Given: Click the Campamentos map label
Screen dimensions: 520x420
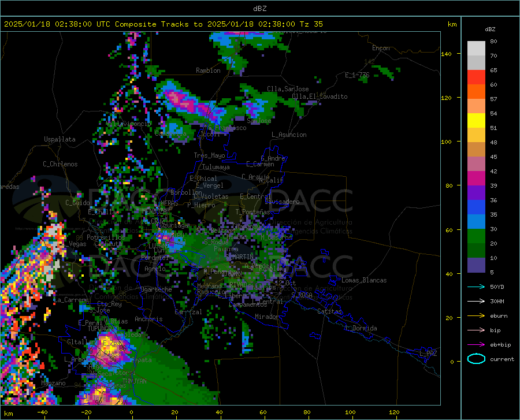Looking at the screenshot, I should pos(248,304).
